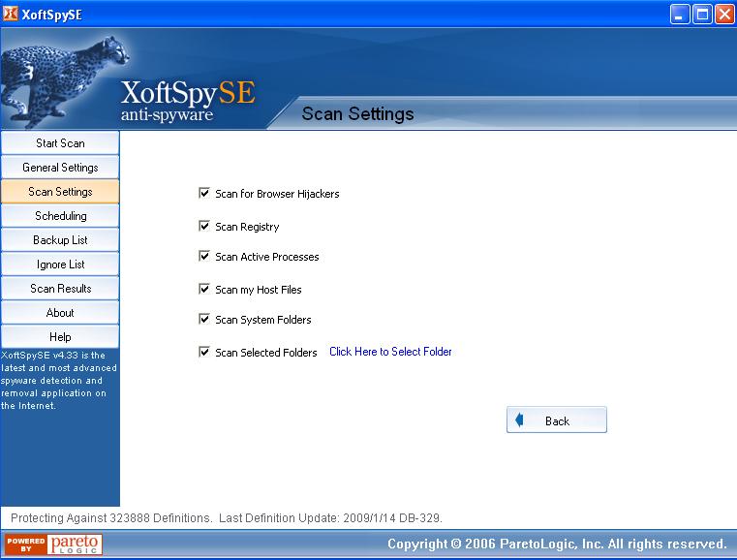Open the Scheduling section

[60, 216]
